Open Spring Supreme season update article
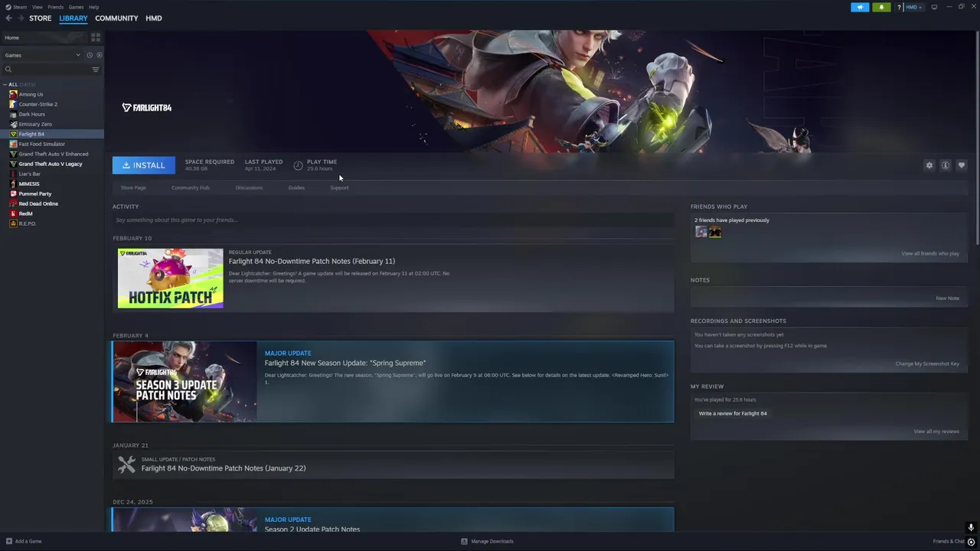980x551 pixels. (x=345, y=363)
